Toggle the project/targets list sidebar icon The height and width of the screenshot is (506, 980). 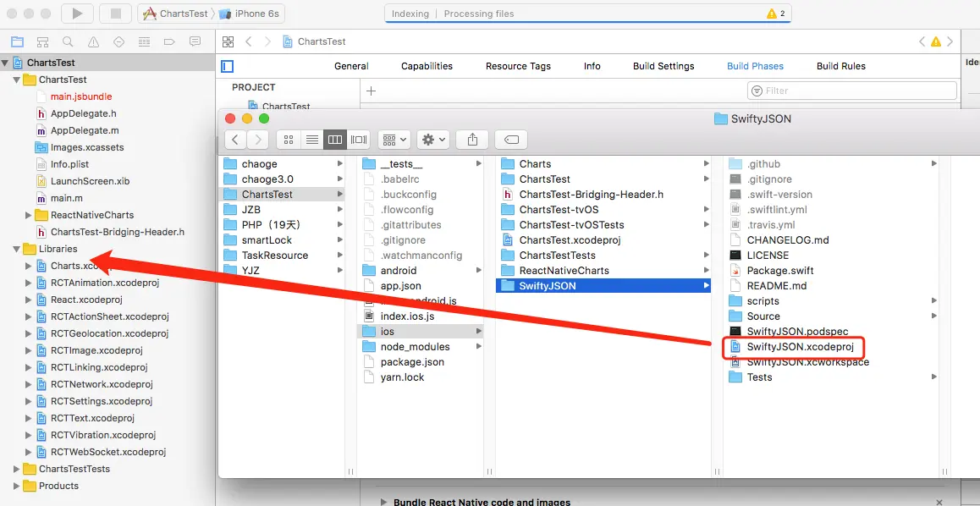(228, 66)
